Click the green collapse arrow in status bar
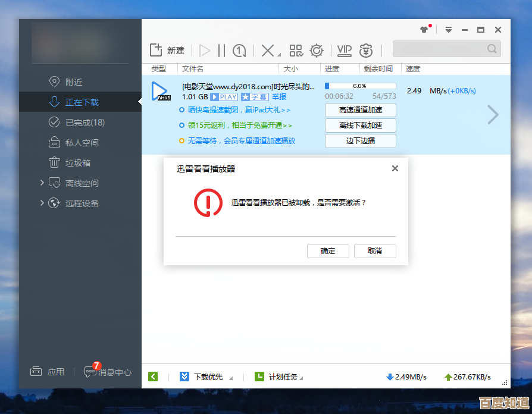This screenshot has height=414, width=532. point(153,377)
